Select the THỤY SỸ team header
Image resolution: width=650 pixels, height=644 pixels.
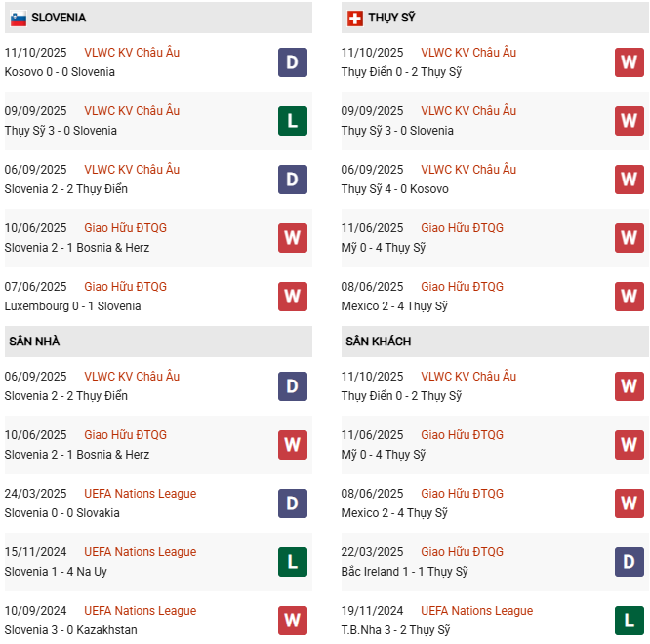(391, 18)
